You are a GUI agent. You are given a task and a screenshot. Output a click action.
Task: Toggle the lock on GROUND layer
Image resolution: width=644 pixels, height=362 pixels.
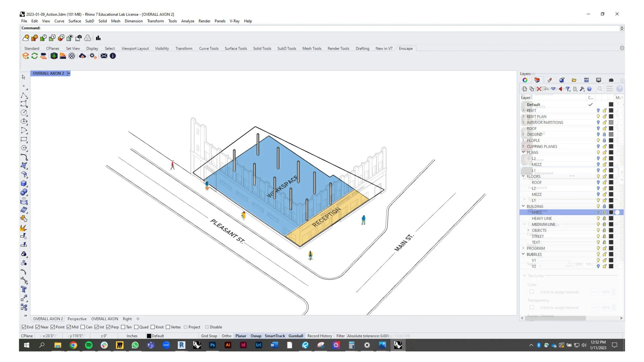click(604, 134)
